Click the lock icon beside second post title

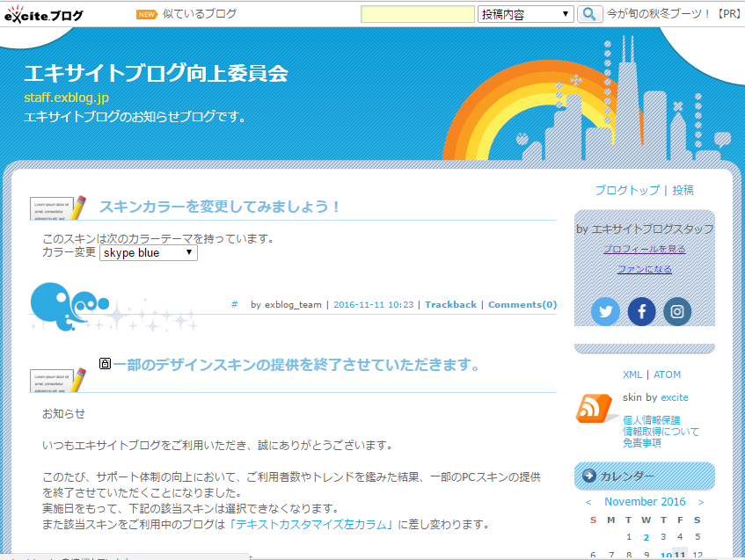click(105, 363)
